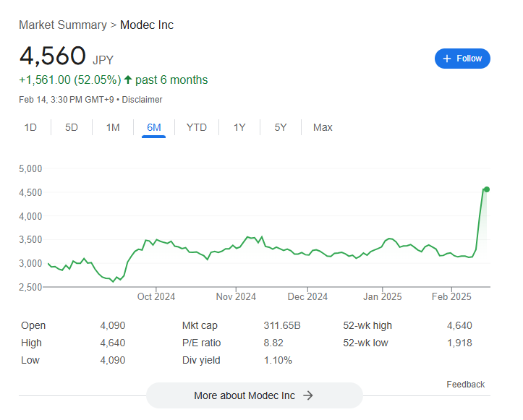Click the Feb 2025 axis label
The width and height of the screenshot is (523, 420).
coord(451,296)
